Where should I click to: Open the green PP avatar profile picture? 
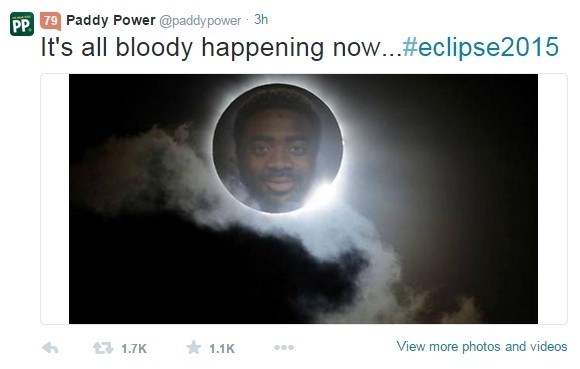tap(22, 24)
